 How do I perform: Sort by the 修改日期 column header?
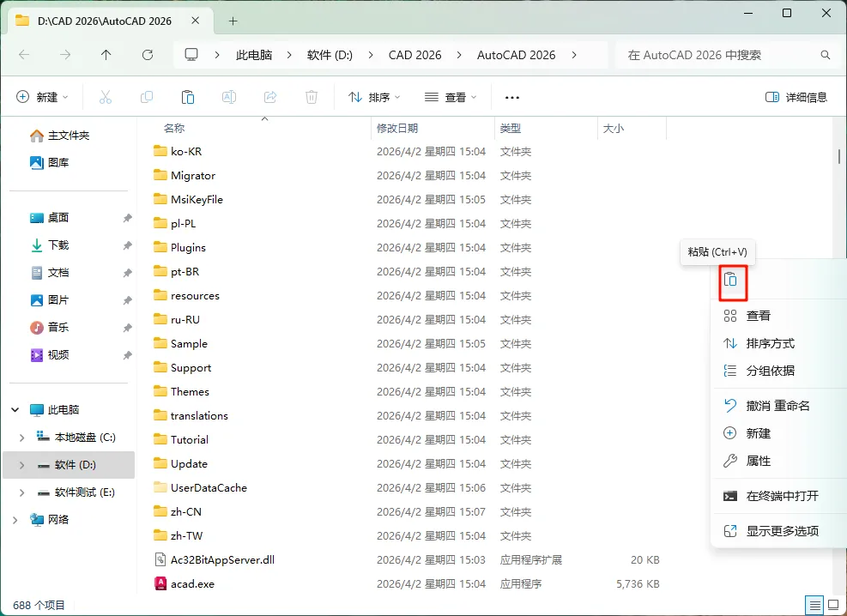coord(397,129)
